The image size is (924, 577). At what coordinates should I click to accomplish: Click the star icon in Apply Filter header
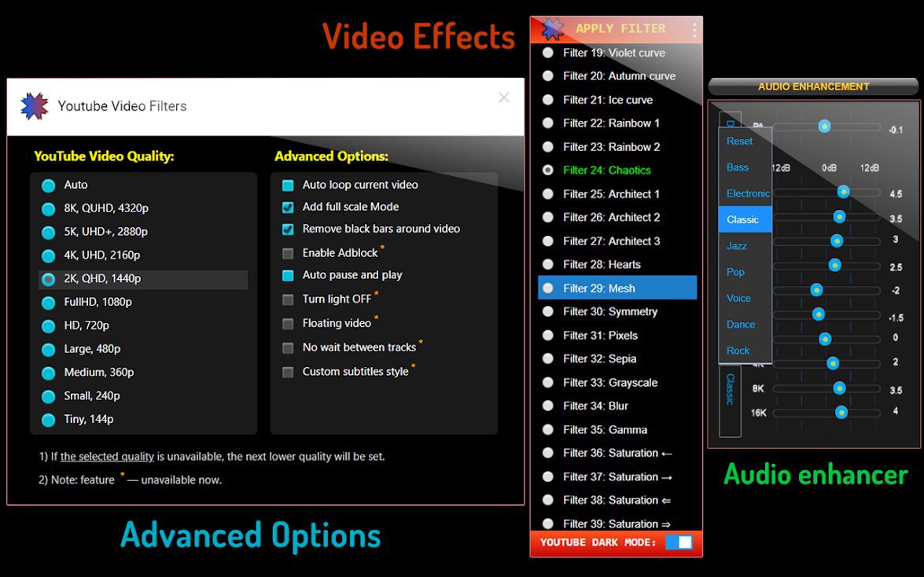[x=552, y=28]
